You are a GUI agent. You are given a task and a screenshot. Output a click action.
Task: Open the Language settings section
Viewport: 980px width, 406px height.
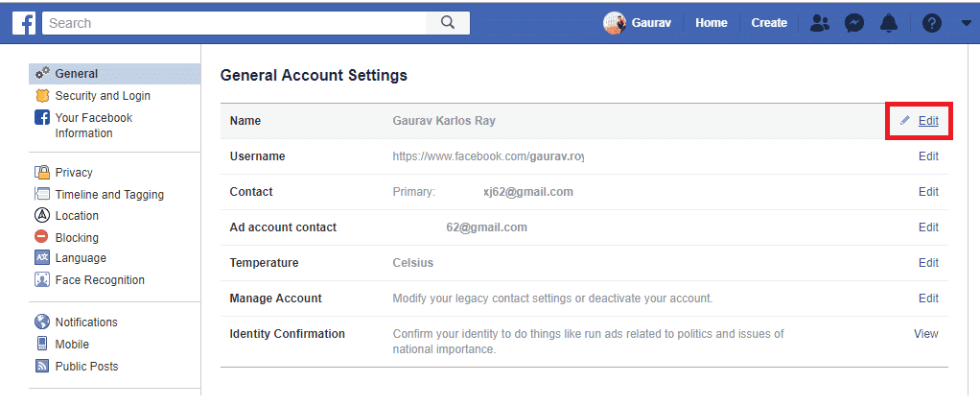[x=81, y=258]
